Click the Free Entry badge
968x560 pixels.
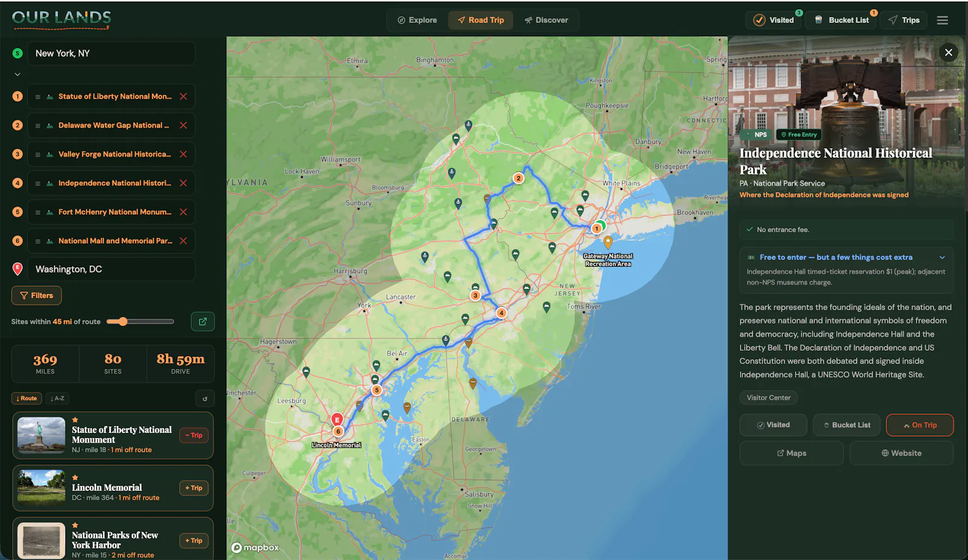799,135
